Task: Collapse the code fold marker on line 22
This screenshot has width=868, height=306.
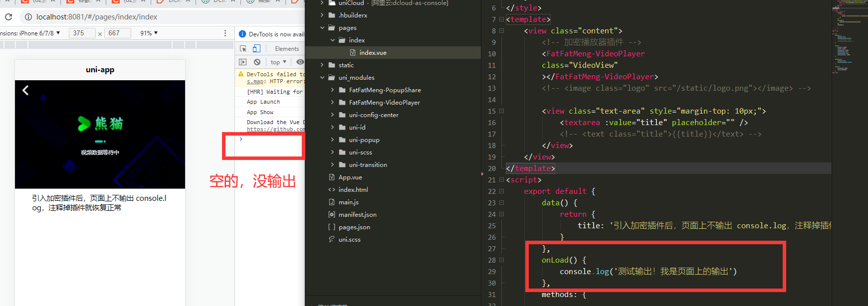Action: pyautogui.click(x=502, y=191)
